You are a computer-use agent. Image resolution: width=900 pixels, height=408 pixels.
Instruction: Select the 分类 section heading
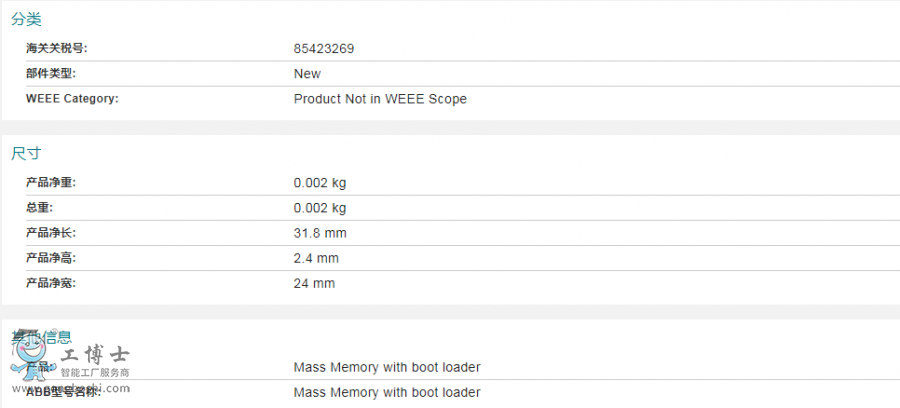click(26, 19)
